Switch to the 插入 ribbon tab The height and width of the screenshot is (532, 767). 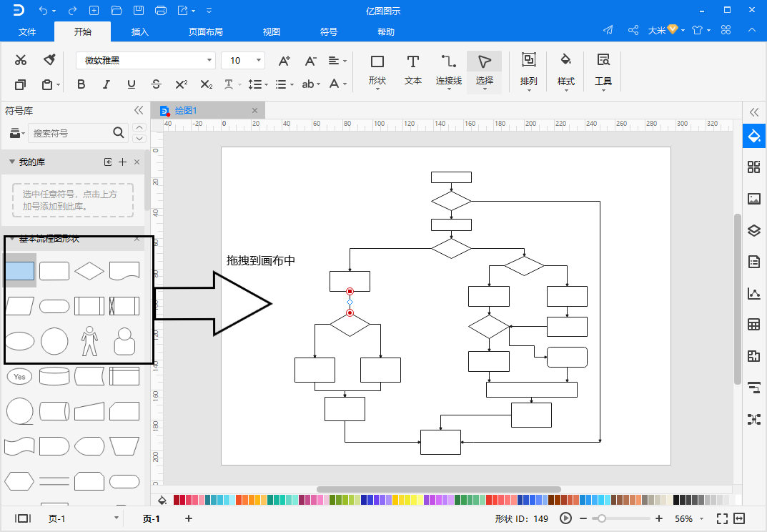(x=140, y=31)
